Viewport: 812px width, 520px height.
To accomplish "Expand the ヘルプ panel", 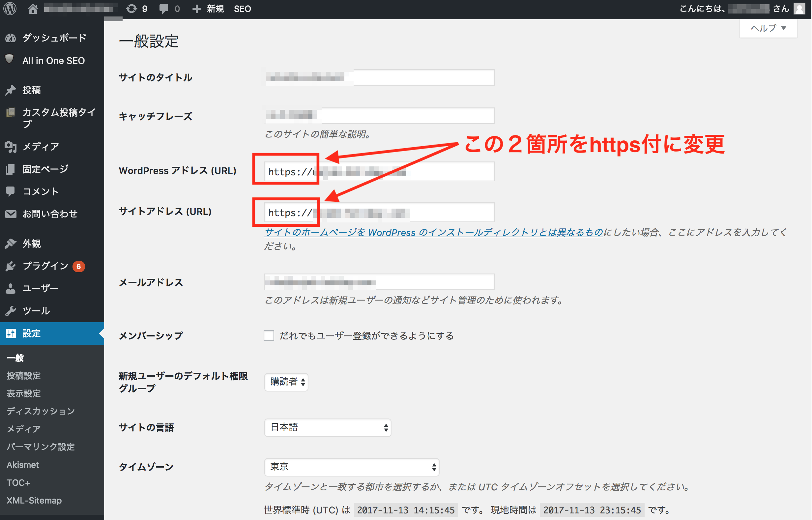I will [768, 28].
